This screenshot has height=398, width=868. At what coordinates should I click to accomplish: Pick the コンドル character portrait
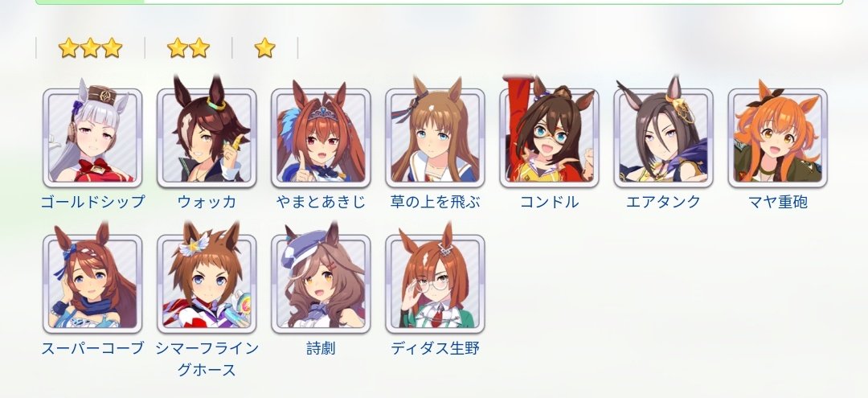pyautogui.click(x=549, y=137)
